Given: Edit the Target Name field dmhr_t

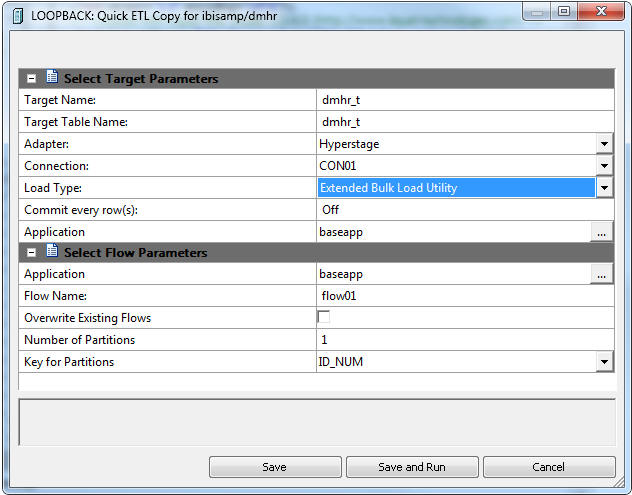Looking at the screenshot, I should (x=466, y=100).
